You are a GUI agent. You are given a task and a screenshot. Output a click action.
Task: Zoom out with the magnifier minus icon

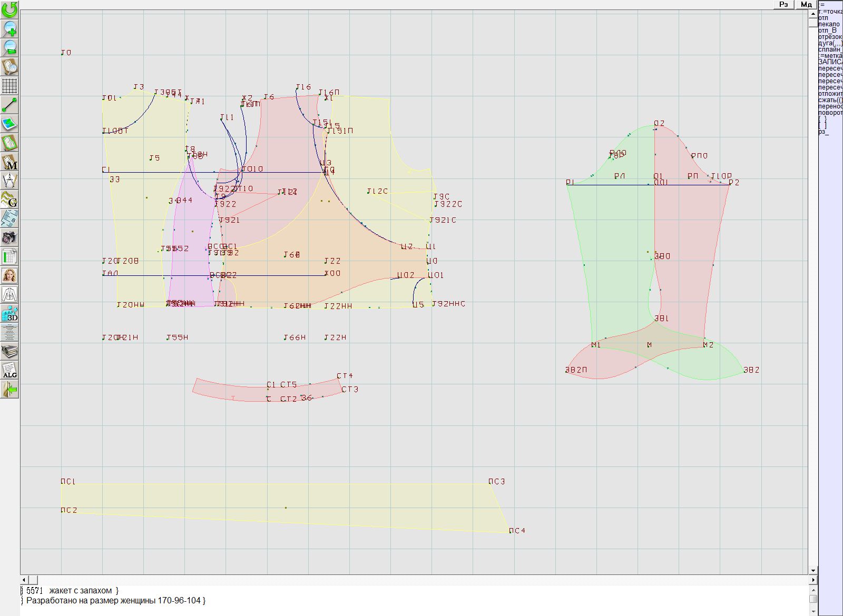[9, 47]
